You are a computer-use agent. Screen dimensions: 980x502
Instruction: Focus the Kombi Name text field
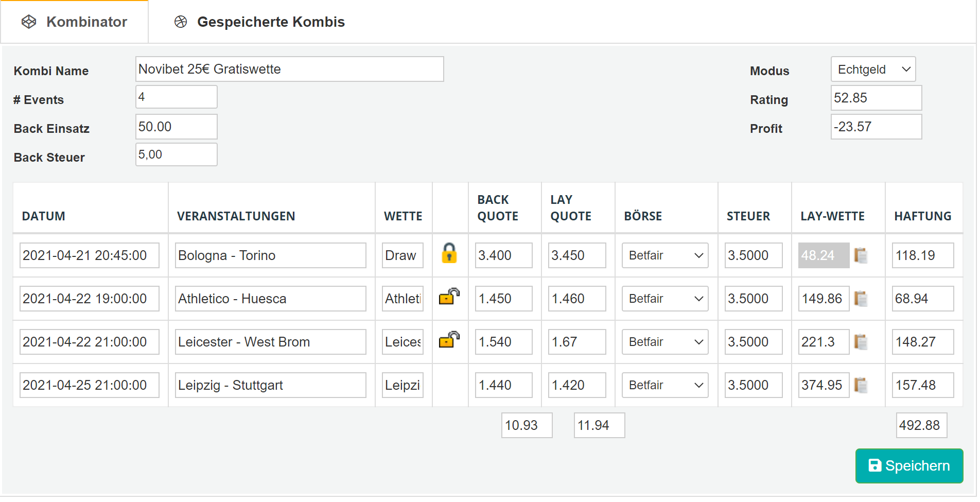click(289, 69)
